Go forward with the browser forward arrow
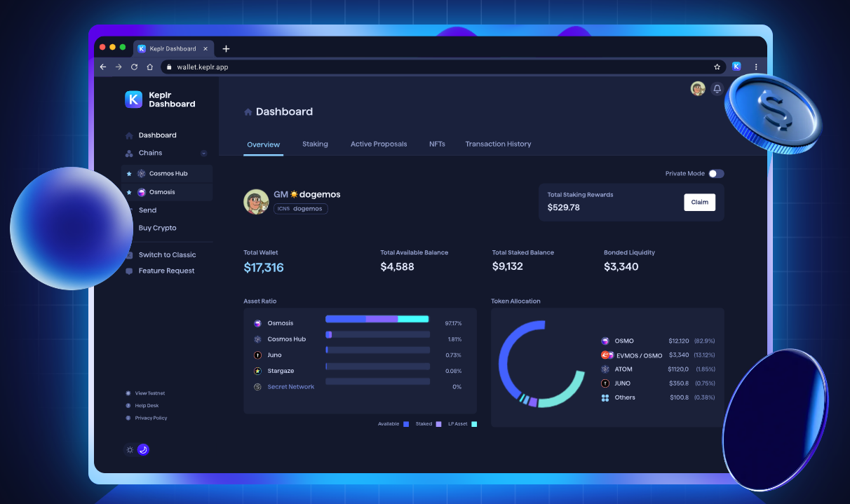850x504 pixels. click(x=119, y=67)
